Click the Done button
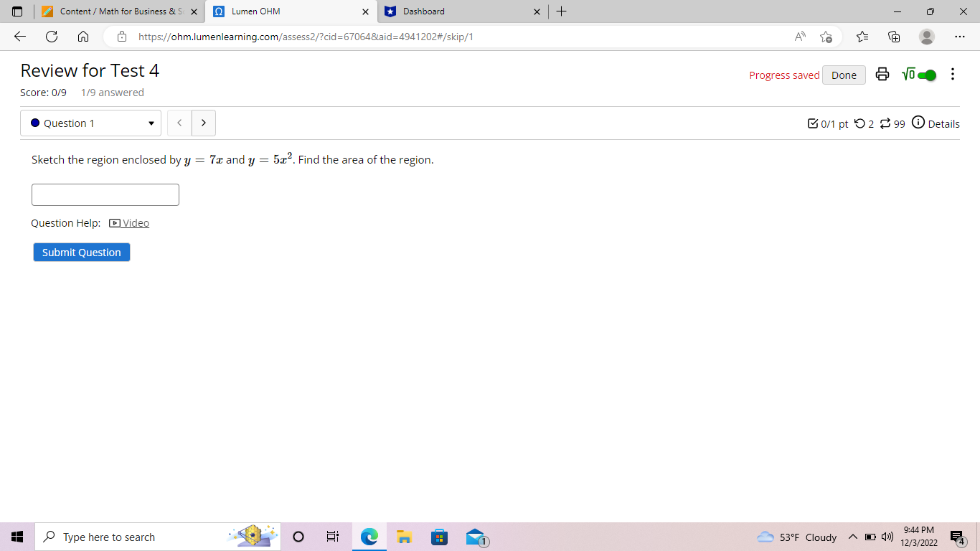Screen dimensions: 980x551 844,75
